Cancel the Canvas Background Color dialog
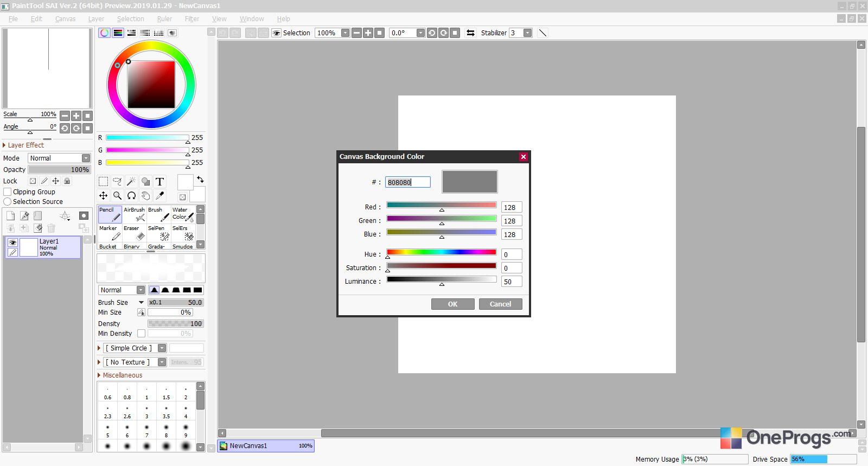868x466 pixels. point(500,304)
